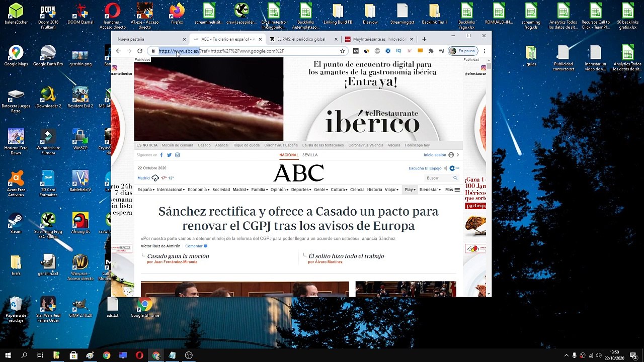This screenshot has height=362, width=644.
Task: Close the EL PAÍS tab
Action: pos(336,39)
